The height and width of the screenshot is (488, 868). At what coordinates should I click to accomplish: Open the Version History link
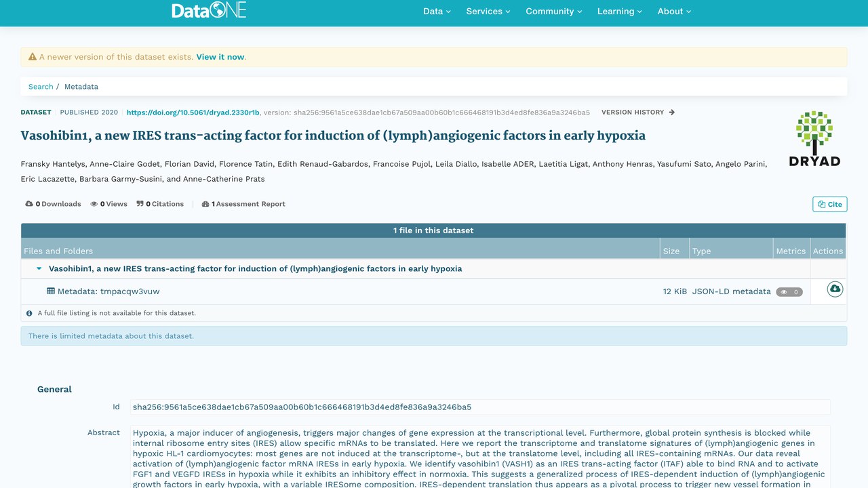pos(638,113)
